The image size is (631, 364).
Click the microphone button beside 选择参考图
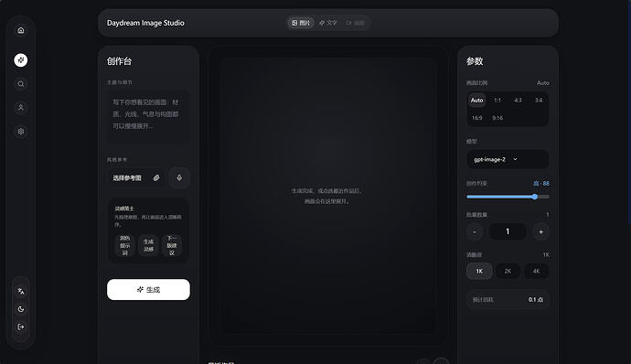point(179,177)
